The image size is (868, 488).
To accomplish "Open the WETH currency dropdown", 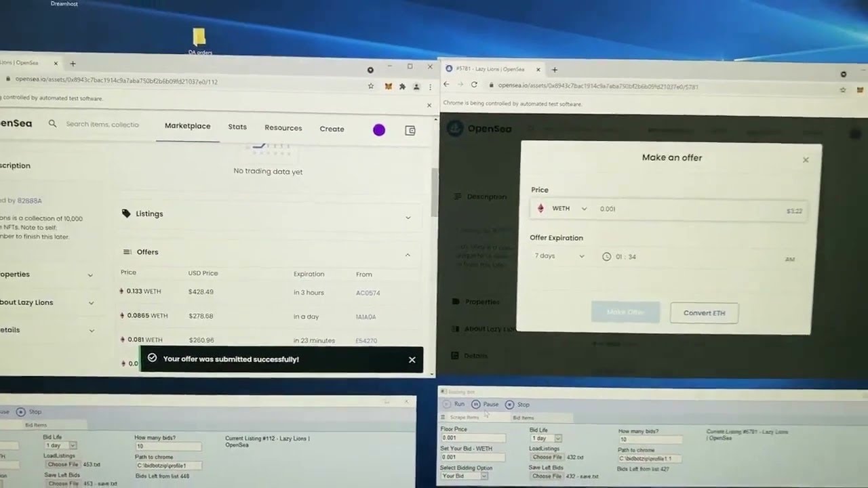I will pos(562,209).
